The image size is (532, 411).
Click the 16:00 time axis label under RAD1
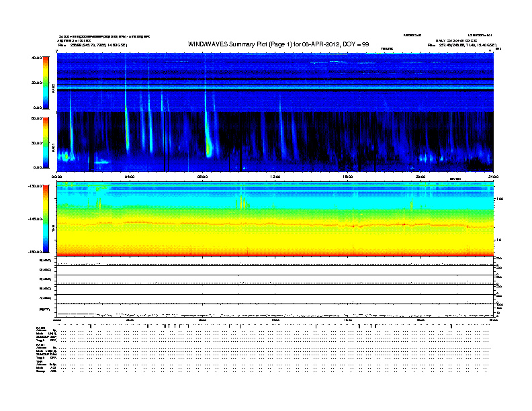[348, 177]
